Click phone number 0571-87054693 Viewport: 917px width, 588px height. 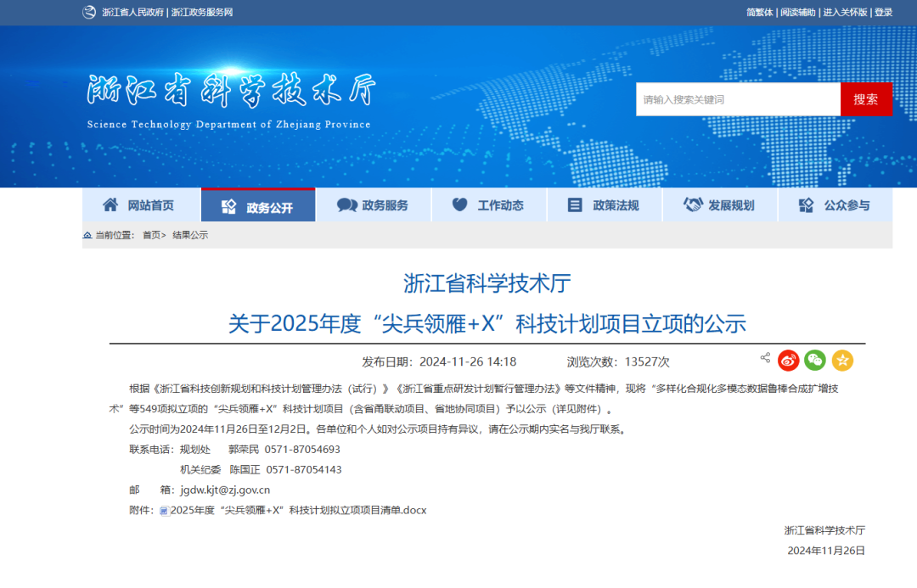point(302,450)
